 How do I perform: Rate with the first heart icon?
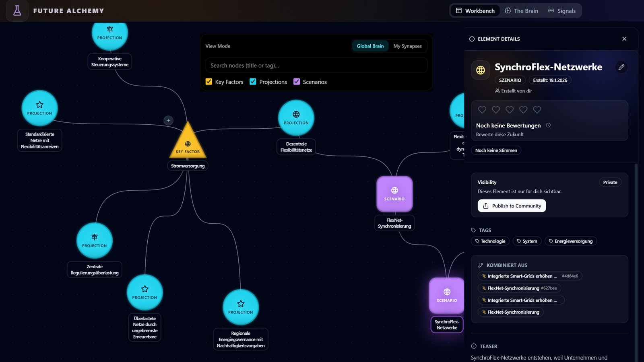(x=482, y=110)
